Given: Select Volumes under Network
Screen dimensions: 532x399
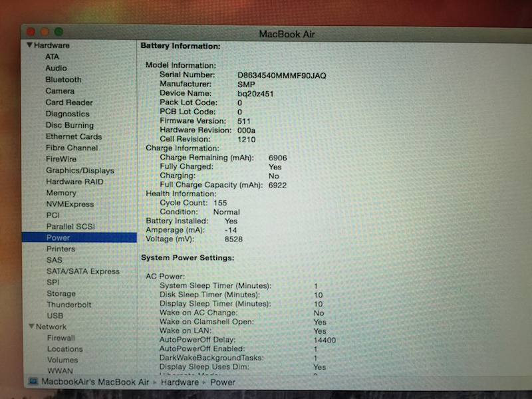Looking at the screenshot, I should (63, 360).
